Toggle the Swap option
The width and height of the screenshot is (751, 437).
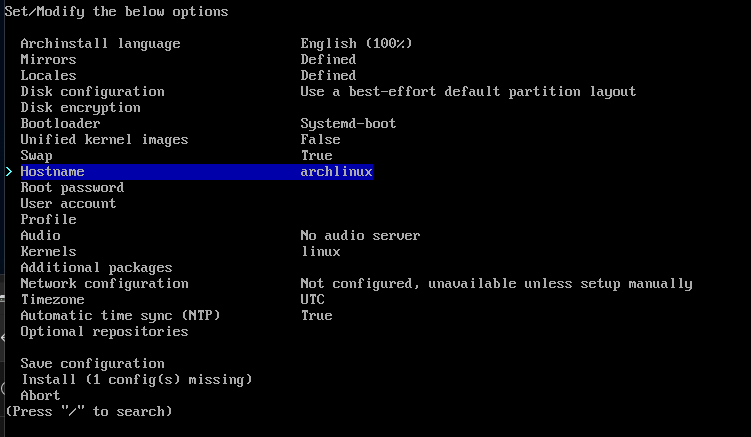click(x=36, y=156)
